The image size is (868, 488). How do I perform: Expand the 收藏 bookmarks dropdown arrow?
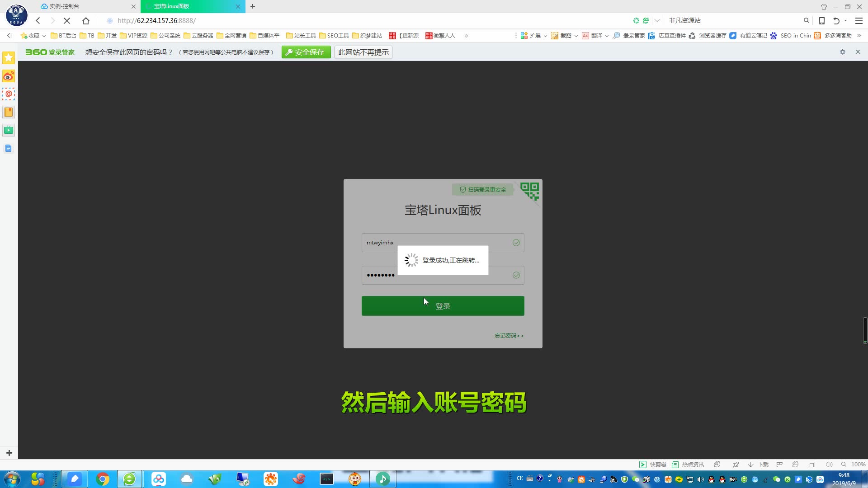tap(45, 35)
